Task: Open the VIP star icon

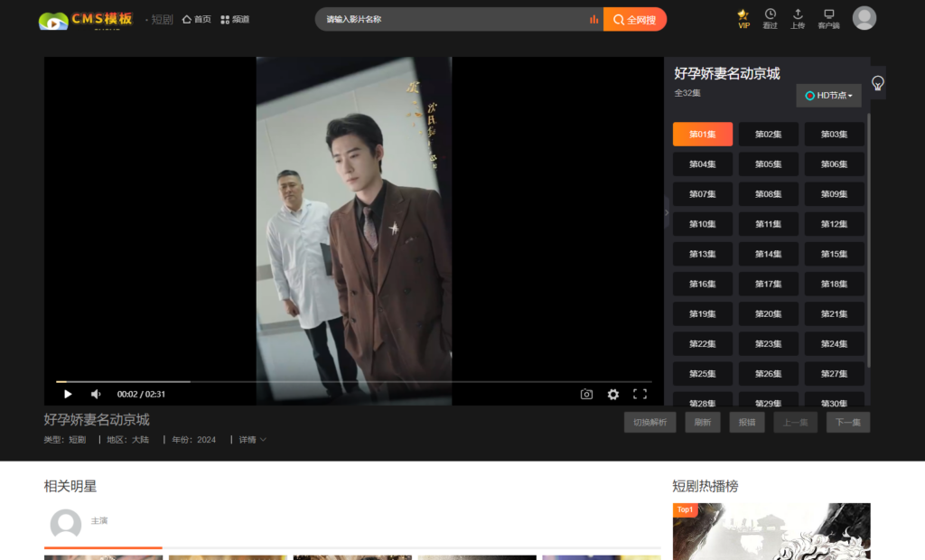Action: tap(743, 19)
